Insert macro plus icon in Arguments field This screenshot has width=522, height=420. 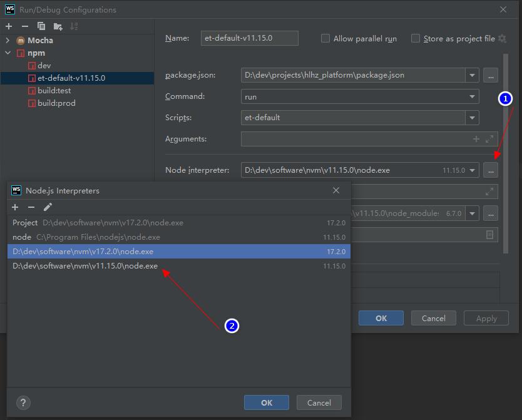pos(476,139)
